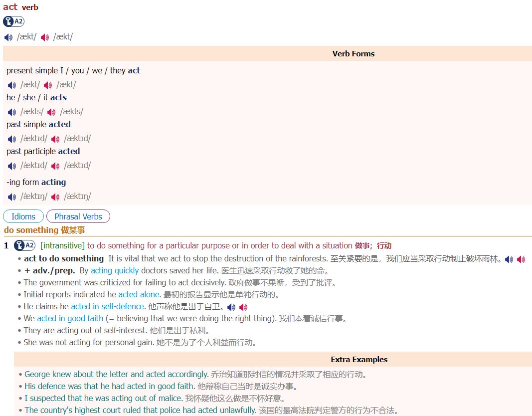Play US audio for past participle acted
Image resolution: width=532 pixels, height=416 pixels.
pyautogui.click(x=55, y=166)
